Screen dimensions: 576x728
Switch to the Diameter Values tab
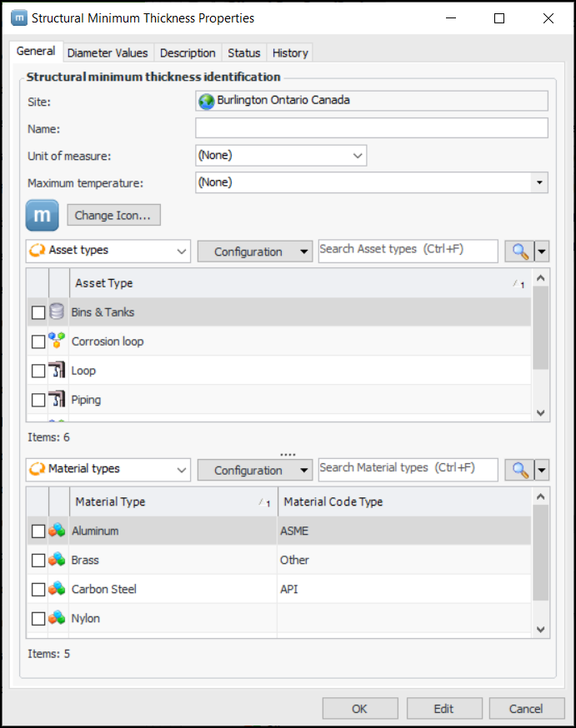point(108,52)
